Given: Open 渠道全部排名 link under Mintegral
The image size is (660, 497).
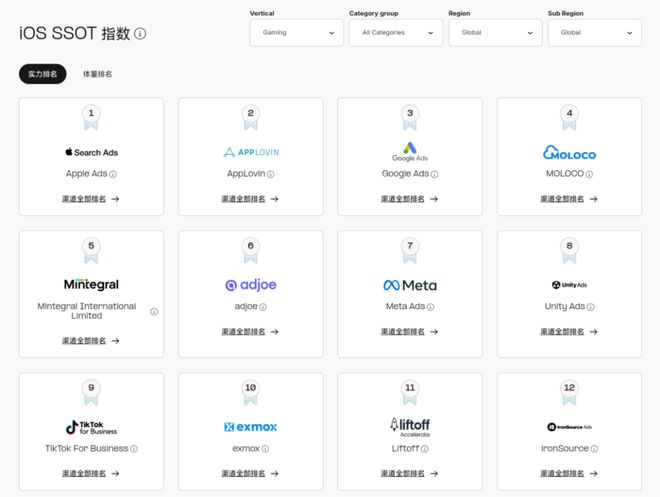Looking at the screenshot, I should 90,341.
